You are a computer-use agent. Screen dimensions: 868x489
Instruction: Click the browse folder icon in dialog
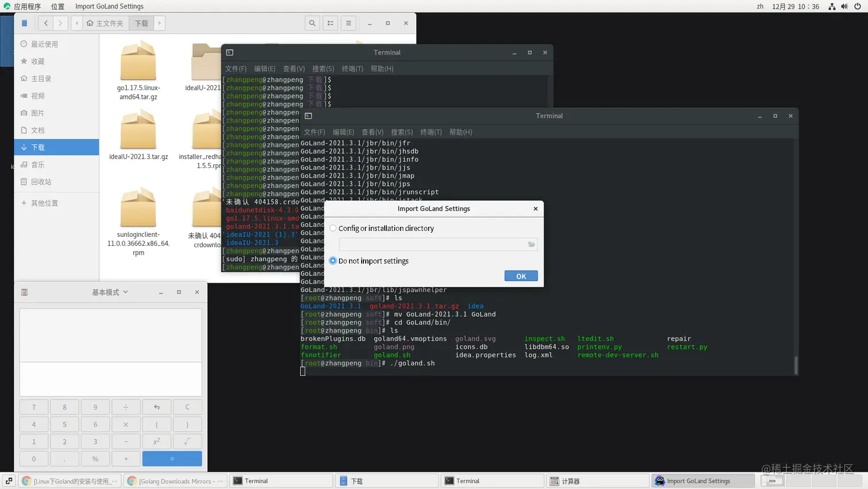coord(532,244)
